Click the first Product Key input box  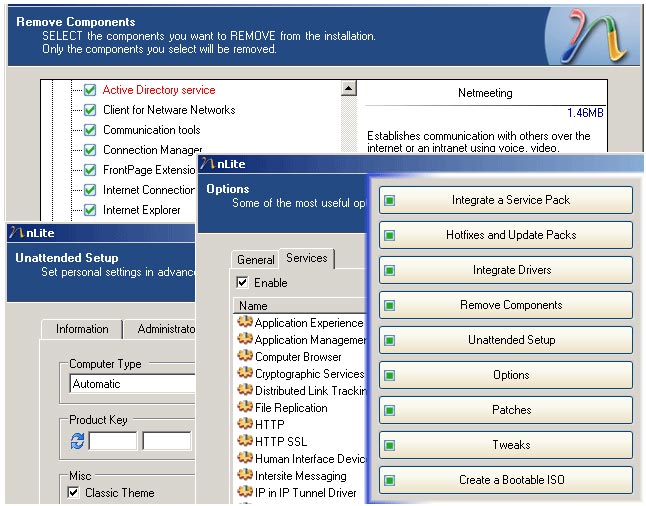coord(113,441)
